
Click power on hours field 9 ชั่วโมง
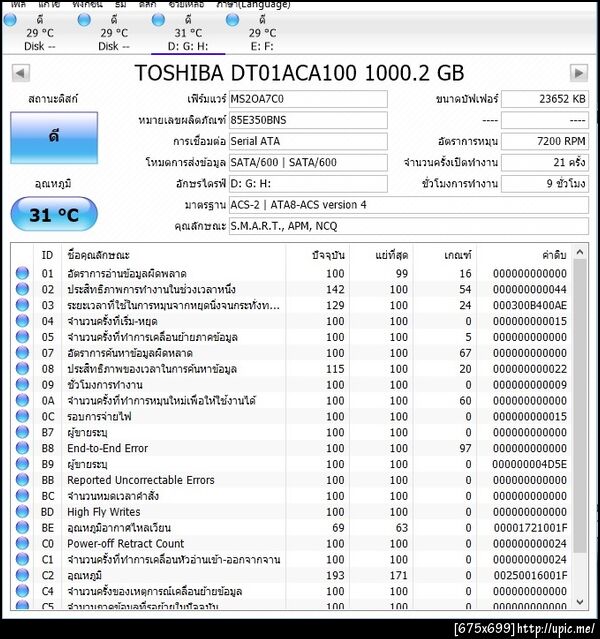545,184
